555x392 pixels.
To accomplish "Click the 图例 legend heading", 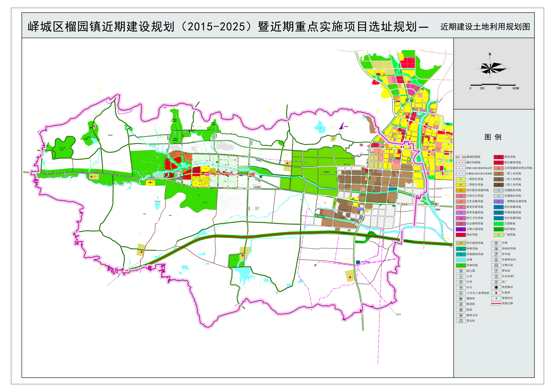I will pos(493,137).
